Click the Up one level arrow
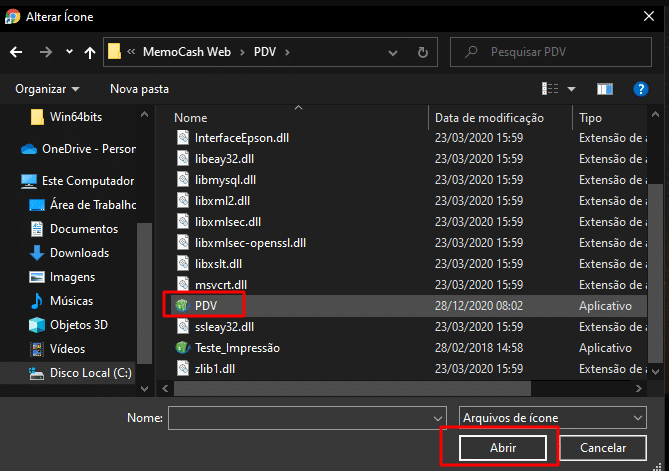The image size is (669, 471). pyautogui.click(x=91, y=51)
